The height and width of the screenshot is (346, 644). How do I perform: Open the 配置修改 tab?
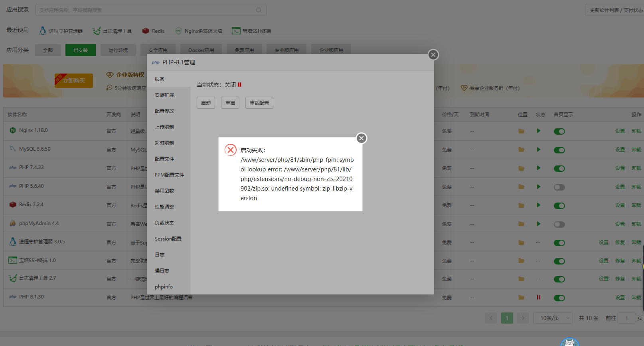pyautogui.click(x=169, y=111)
